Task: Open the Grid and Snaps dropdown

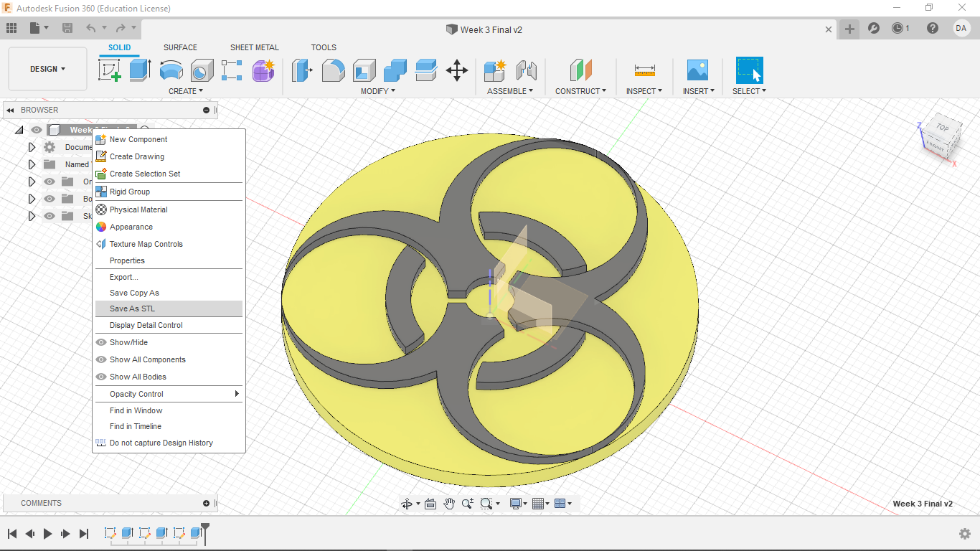Action: (541, 504)
